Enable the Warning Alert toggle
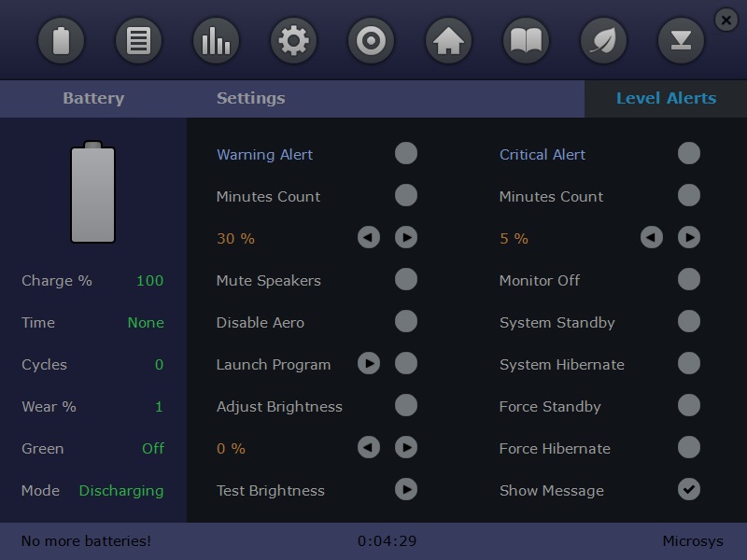 [406, 153]
